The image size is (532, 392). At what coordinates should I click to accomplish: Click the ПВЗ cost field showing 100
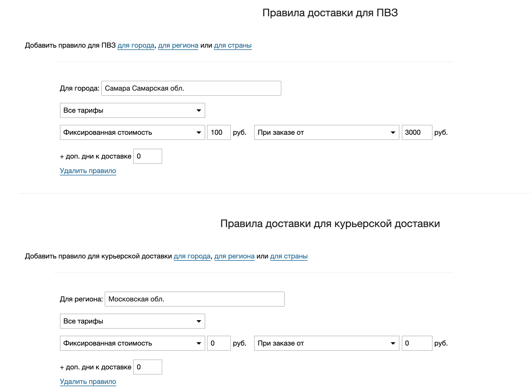[x=219, y=132]
